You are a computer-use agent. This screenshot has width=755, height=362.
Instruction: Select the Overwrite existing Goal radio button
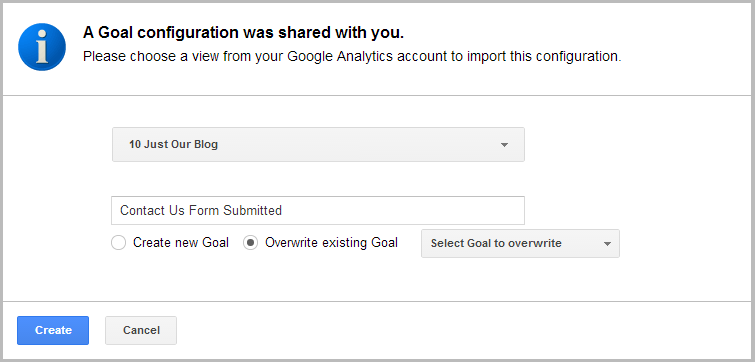(250, 243)
